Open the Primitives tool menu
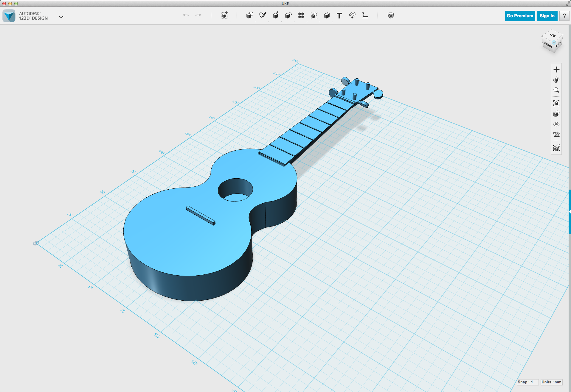This screenshot has width=571, height=392. point(250,15)
